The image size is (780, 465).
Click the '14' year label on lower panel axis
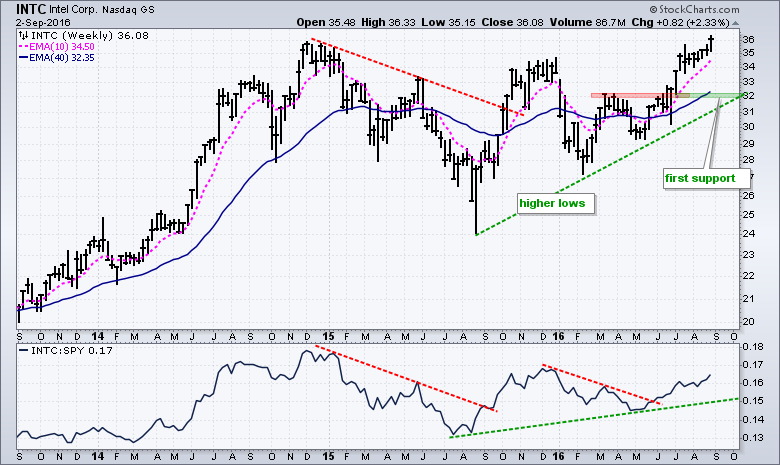point(98,456)
